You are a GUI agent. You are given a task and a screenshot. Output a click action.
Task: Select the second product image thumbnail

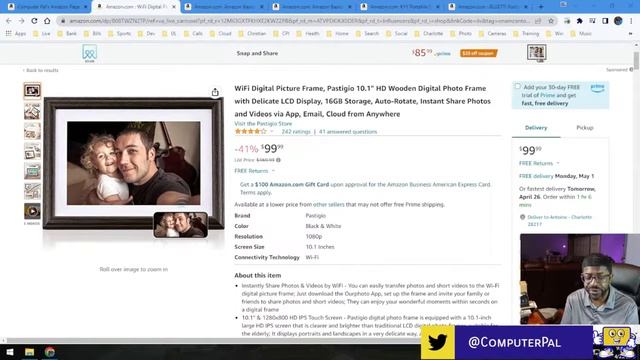pos(32,111)
